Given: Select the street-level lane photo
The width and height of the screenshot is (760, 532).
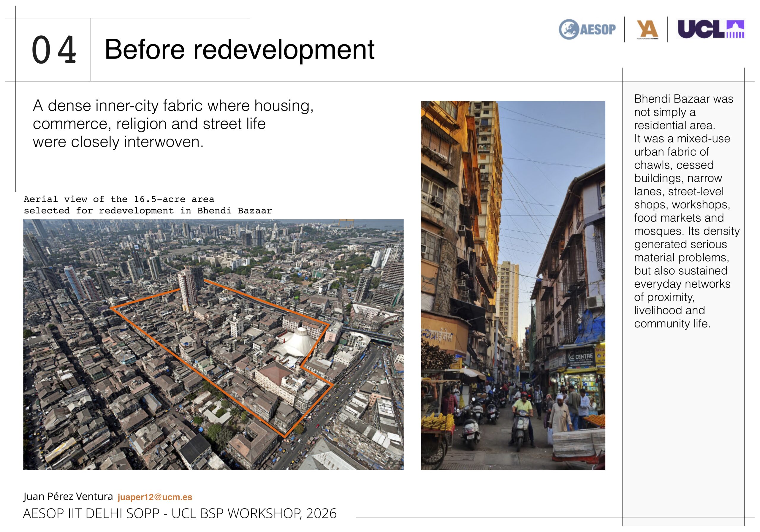Looking at the screenshot, I should (513, 285).
